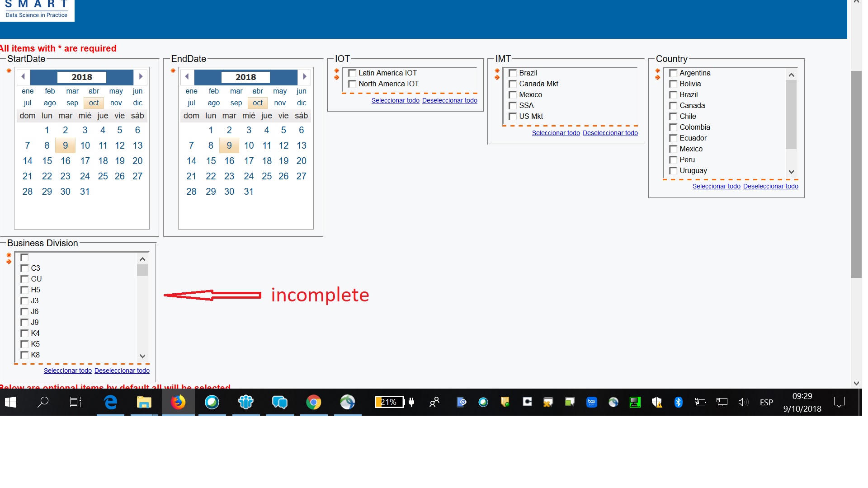Click Deseleccionar todo link under IMT

(x=610, y=133)
